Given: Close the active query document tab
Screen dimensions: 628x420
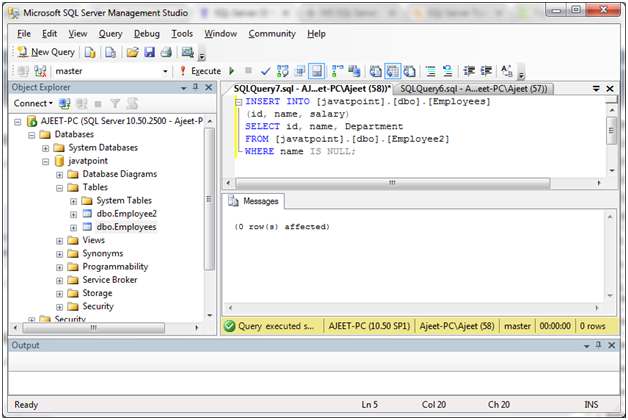Looking at the screenshot, I should [610, 88].
